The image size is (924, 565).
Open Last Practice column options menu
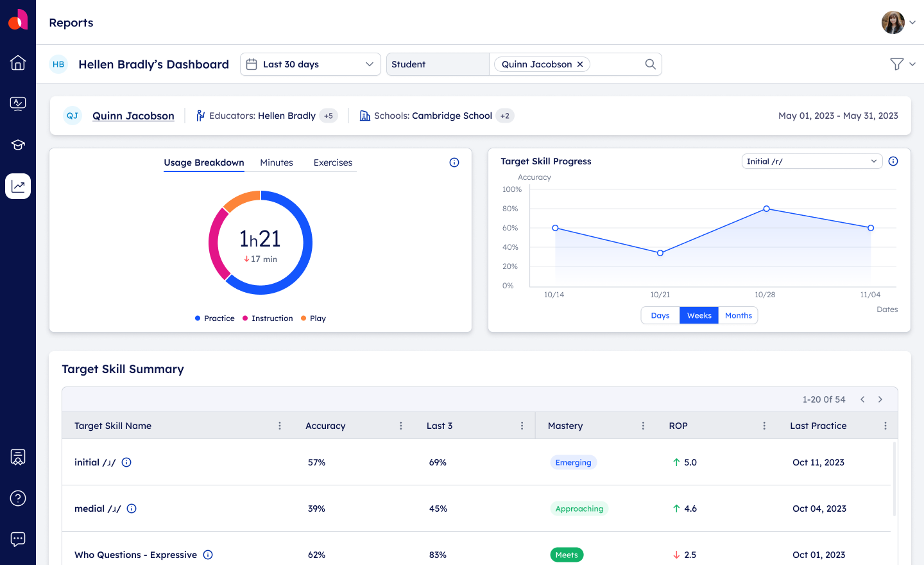click(886, 426)
